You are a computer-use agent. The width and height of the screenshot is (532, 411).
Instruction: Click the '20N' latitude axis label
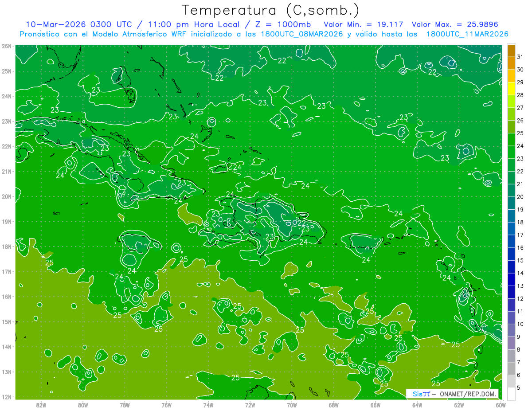coord(7,196)
